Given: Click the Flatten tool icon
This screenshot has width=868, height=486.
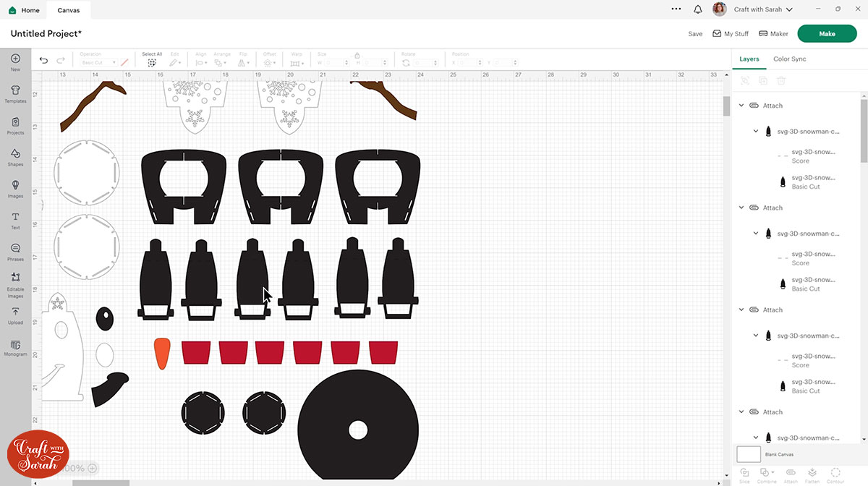Looking at the screenshot, I should pyautogui.click(x=812, y=472).
